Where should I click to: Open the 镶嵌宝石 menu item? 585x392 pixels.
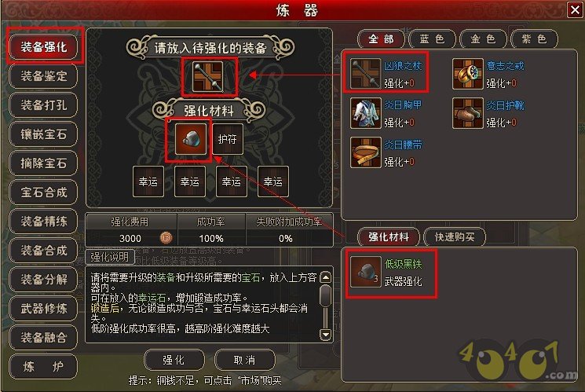(x=43, y=134)
